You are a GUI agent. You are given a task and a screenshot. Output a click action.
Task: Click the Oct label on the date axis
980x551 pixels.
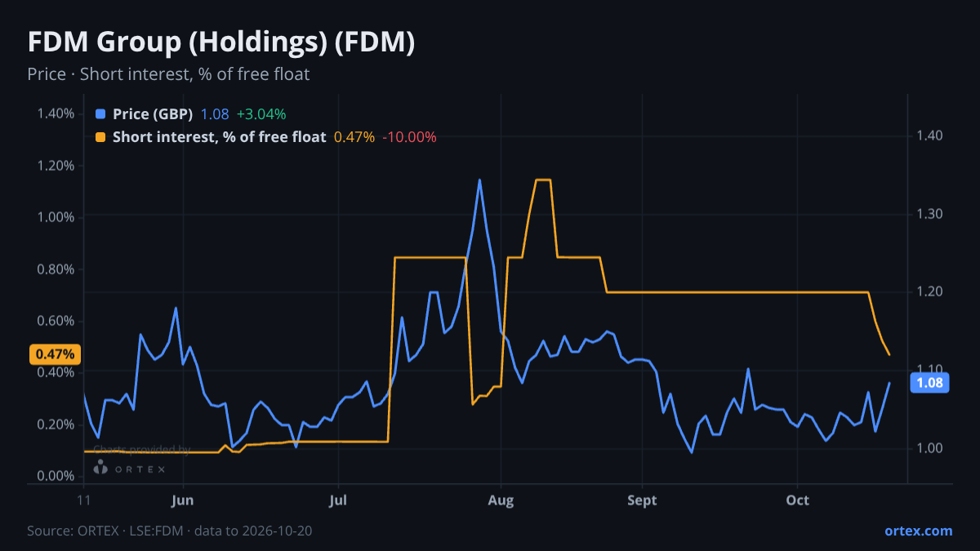point(798,500)
